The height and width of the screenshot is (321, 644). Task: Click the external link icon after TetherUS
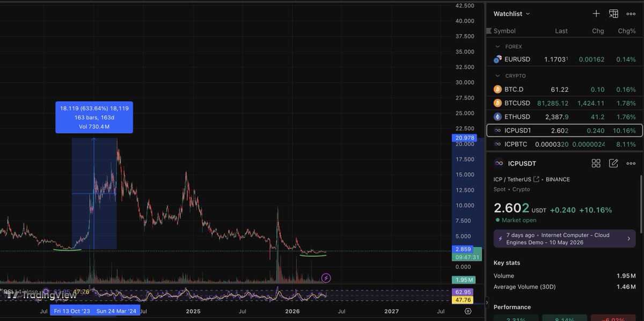(x=536, y=179)
